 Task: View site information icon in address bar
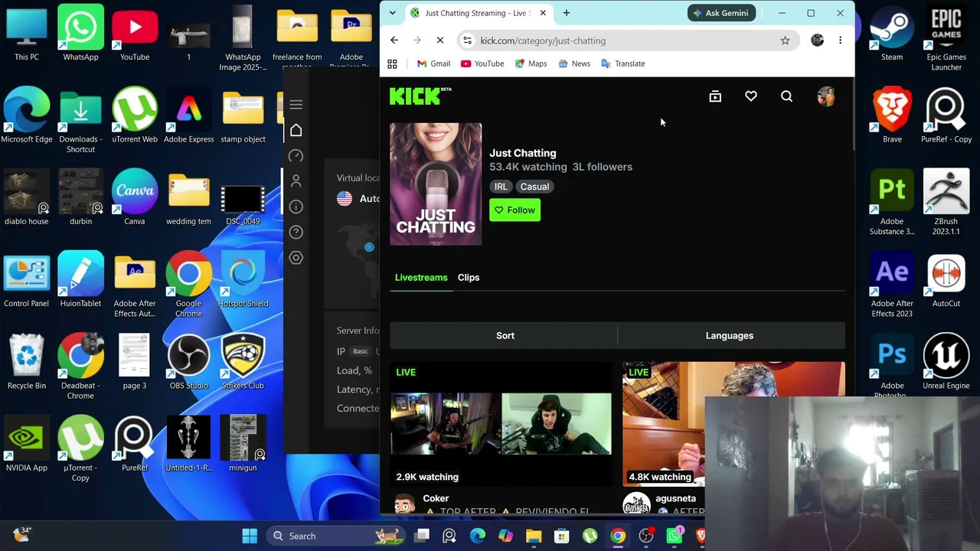pos(468,41)
